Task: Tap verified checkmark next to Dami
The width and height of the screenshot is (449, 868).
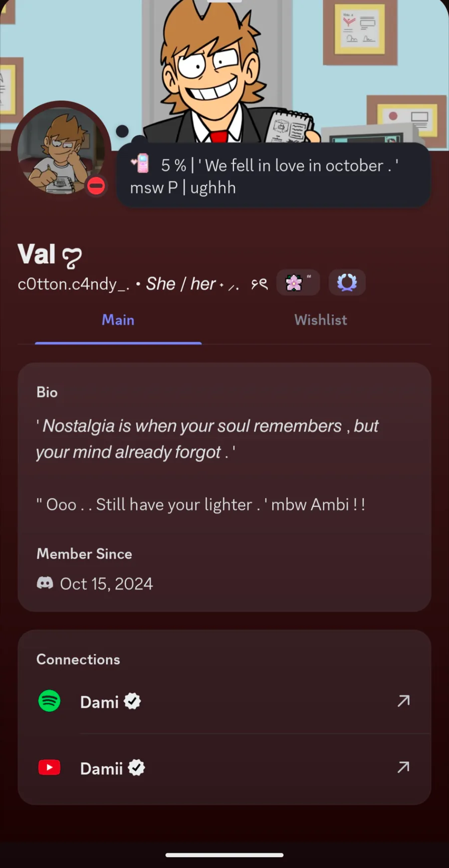Action: click(x=132, y=701)
